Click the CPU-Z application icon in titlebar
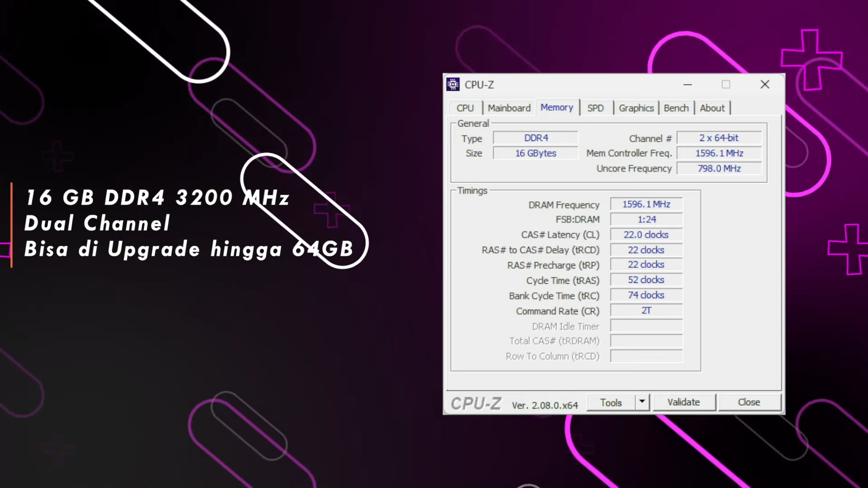 (453, 84)
